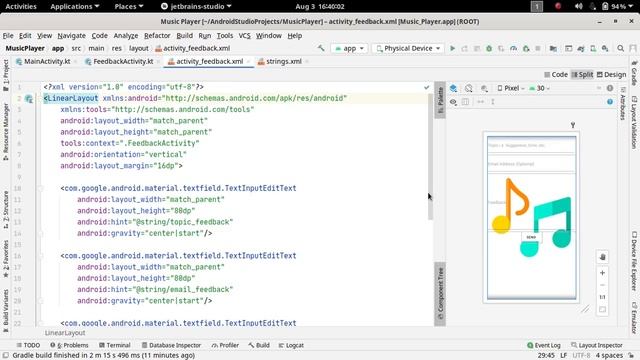Toggle Structure tool window
This screenshot has height=360, width=640.
point(5,209)
